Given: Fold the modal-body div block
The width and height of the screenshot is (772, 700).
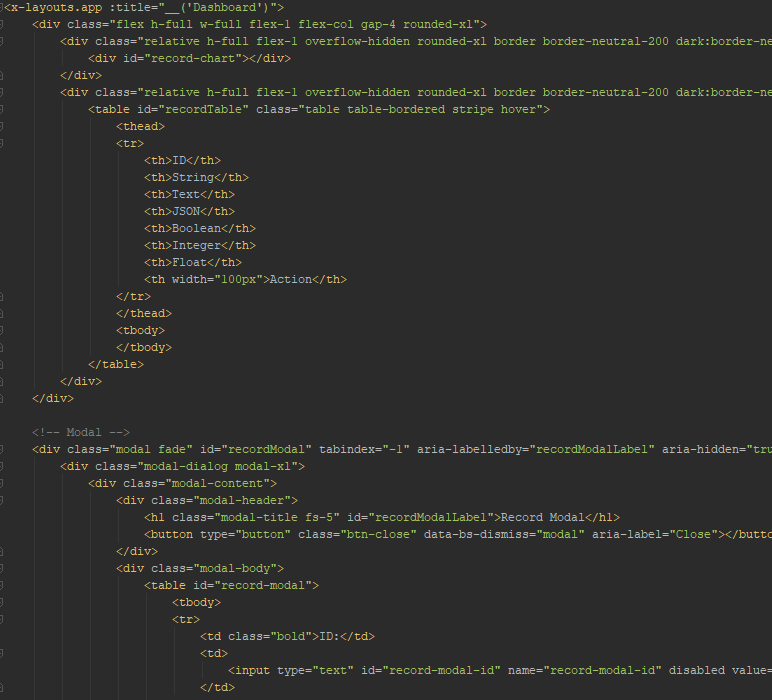Looking at the screenshot, I should [3, 568].
